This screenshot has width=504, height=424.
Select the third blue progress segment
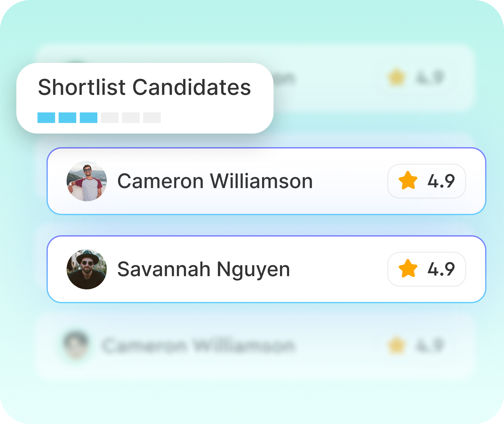pos(89,118)
